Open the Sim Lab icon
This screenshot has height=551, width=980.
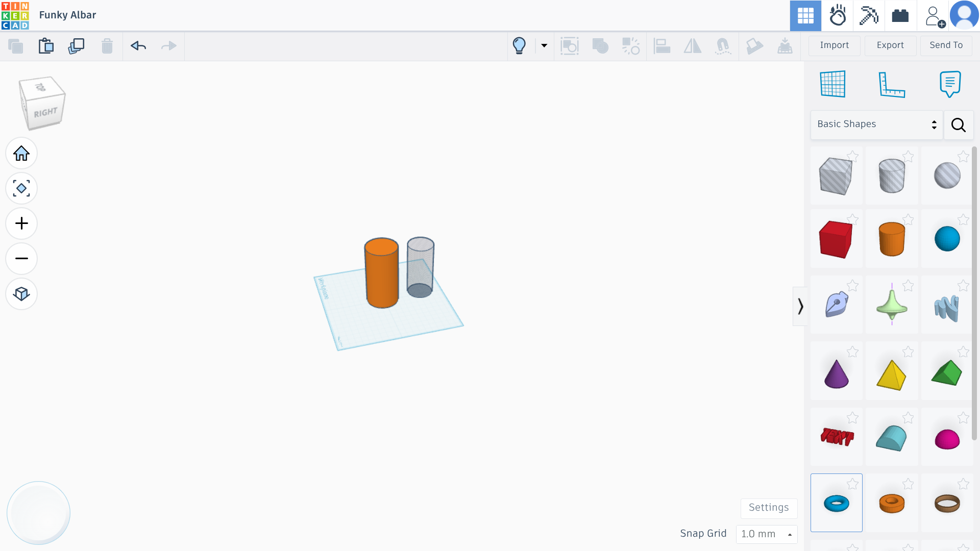(838, 16)
